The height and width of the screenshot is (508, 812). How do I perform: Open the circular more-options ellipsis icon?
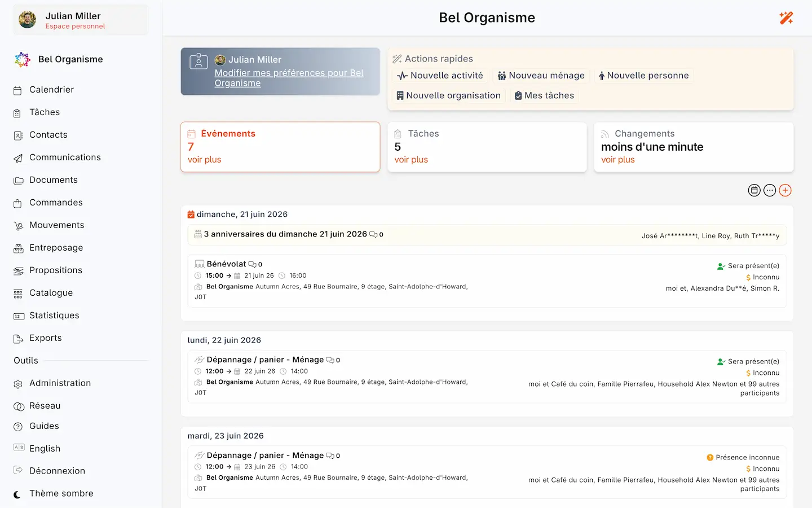[x=770, y=190]
